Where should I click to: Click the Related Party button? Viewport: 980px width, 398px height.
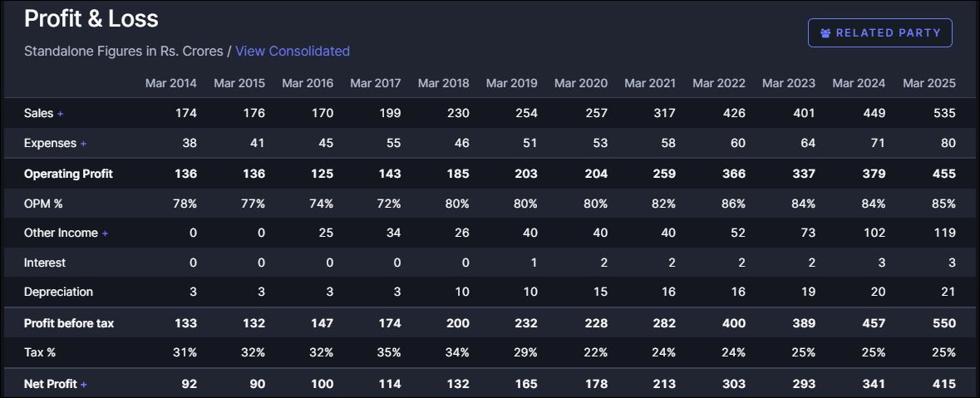tap(879, 33)
